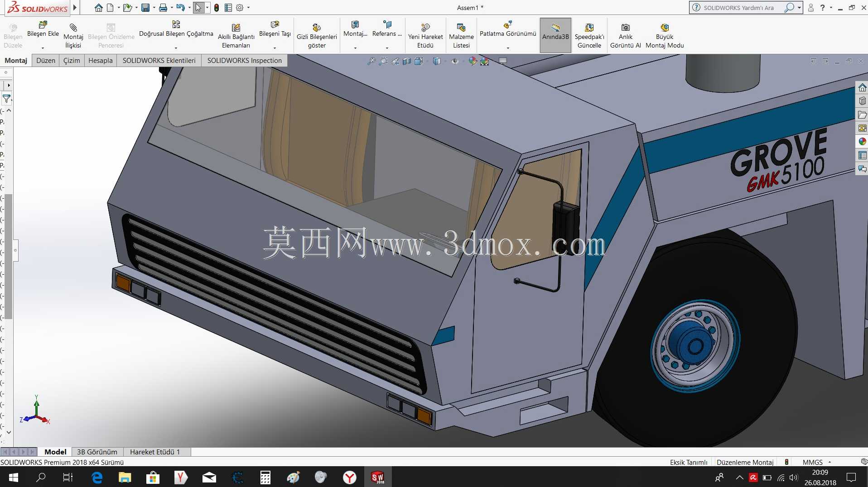
Task: Save the assembly with the floppy disk icon
Action: pyautogui.click(x=145, y=8)
